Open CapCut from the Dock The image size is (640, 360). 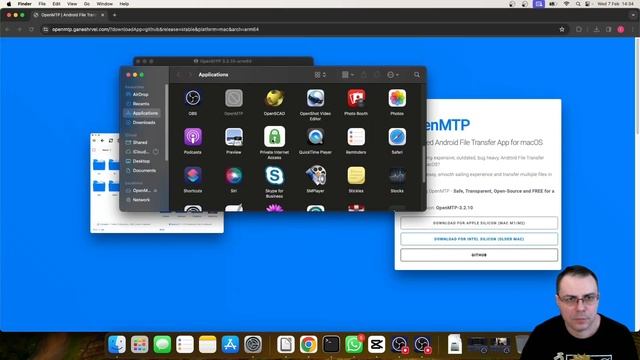tap(376, 344)
